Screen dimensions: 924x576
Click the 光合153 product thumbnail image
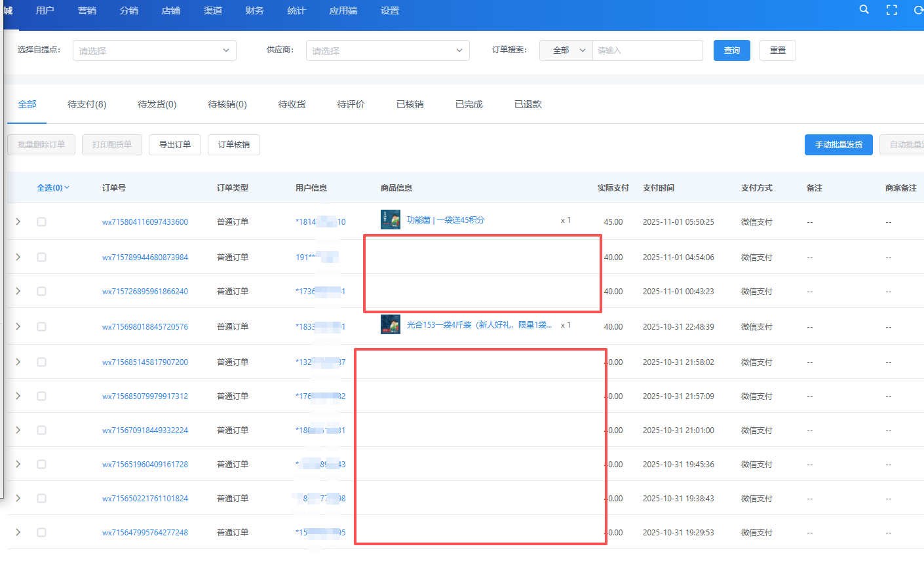(390, 324)
